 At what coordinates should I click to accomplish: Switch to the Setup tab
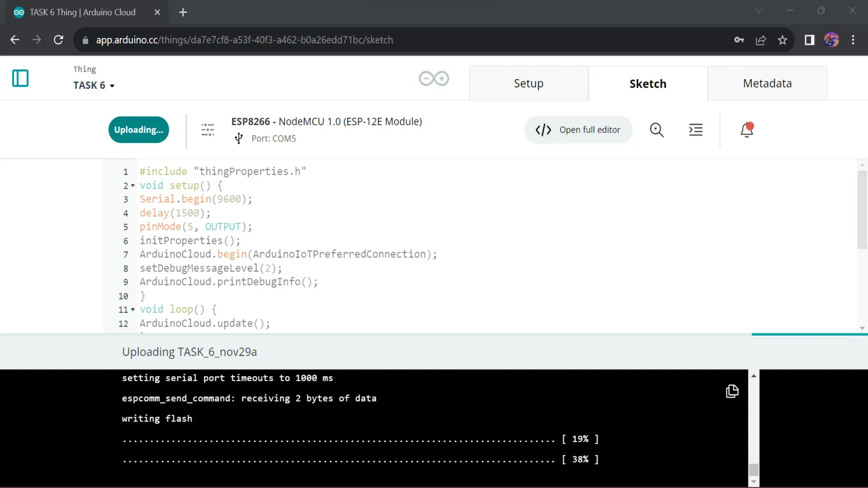[x=529, y=83]
